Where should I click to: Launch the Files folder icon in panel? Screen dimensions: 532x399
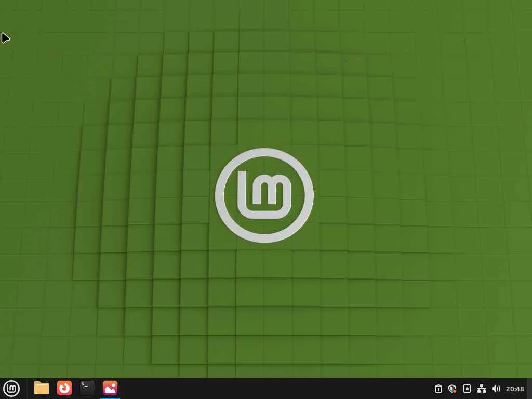pyautogui.click(x=42, y=388)
